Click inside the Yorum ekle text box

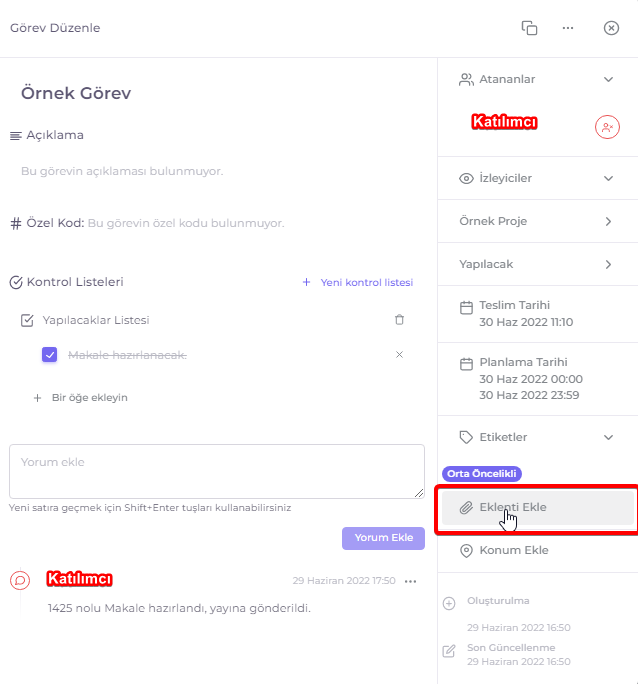217,472
